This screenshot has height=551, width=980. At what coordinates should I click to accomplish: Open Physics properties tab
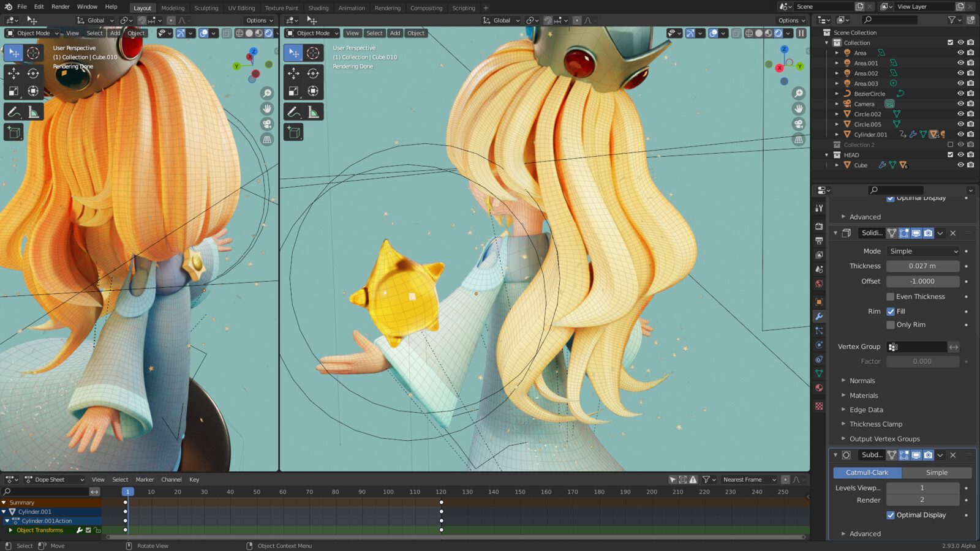coord(819,345)
